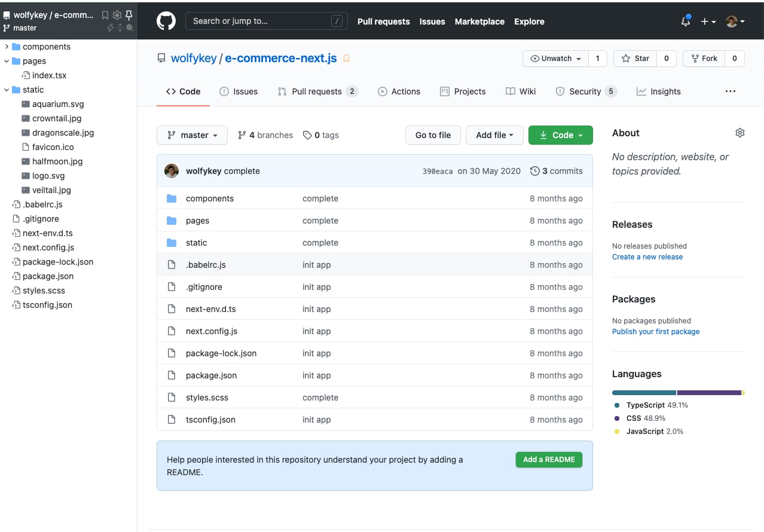The height and width of the screenshot is (532, 764).
Task: Click the bookmark icon beside repository name
Action: pyautogui.click(x=346, y=59)
